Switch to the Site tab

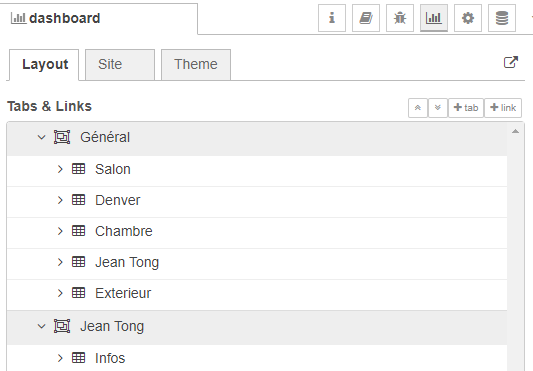pyautogui.click(x=120, y=65)
